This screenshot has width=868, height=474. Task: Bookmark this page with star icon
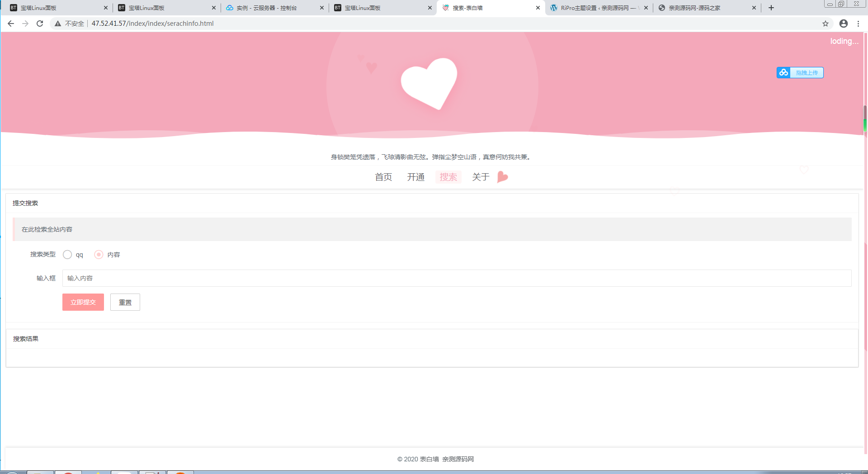[x=826, y=24]
